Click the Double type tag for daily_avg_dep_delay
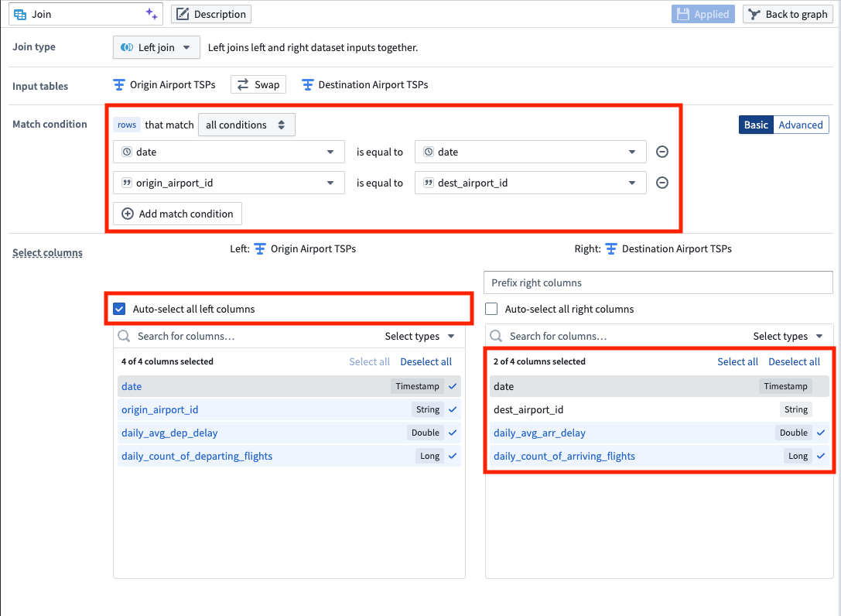The height and width of the screenshot is (616, 841). (426, 433)
